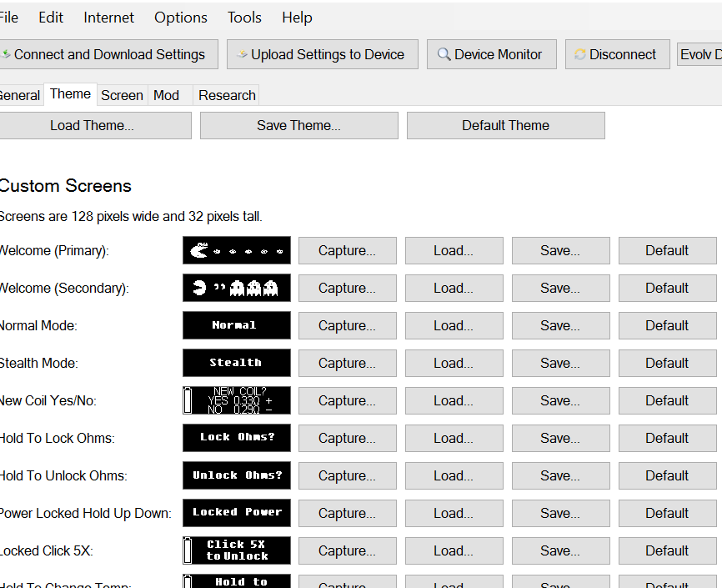This screenshot has width=722, height=588.
Task: Open the Options menu
Action: [x=181, y=17]
